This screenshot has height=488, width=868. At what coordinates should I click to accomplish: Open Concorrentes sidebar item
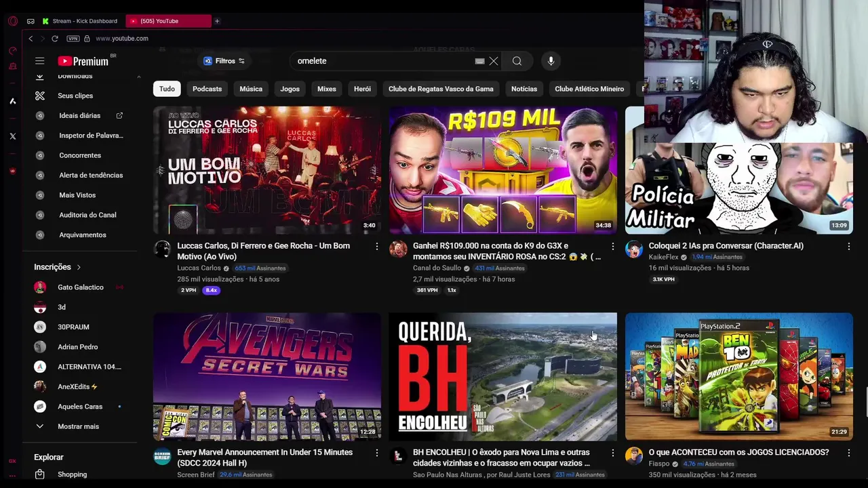point(80,155)
